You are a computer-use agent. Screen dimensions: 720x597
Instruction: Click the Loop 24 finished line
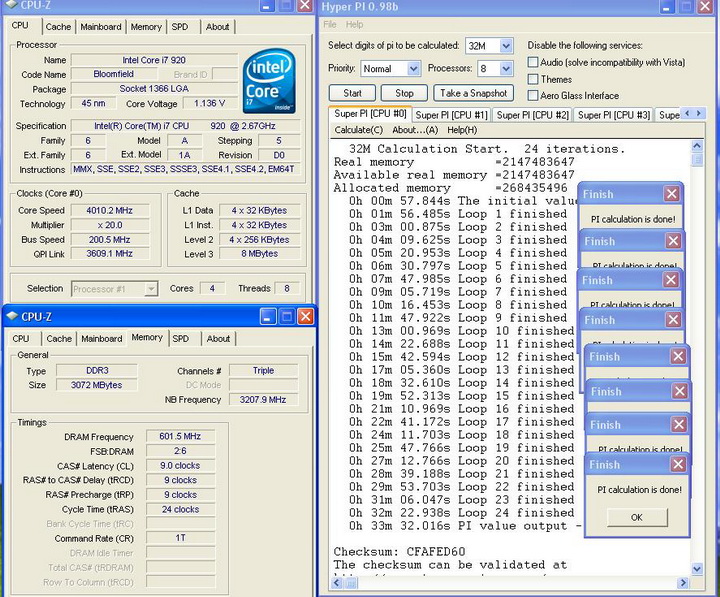coord(461,513)
